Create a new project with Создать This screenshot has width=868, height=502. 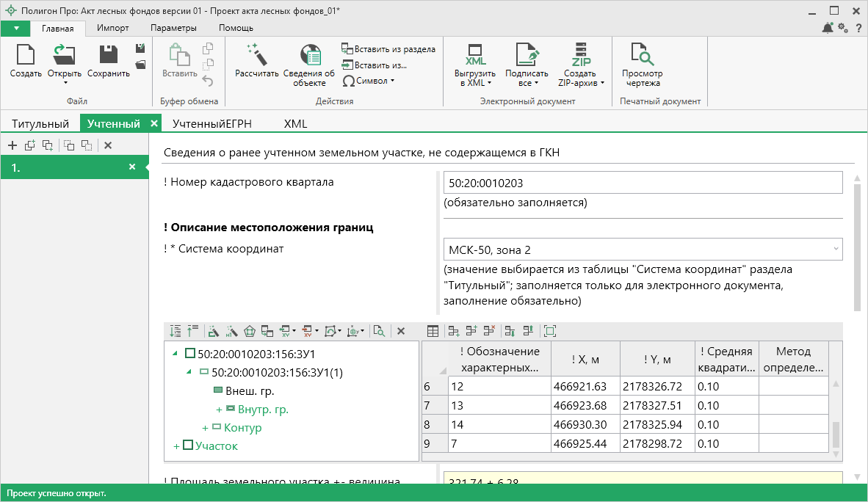[x=26, y=61]
